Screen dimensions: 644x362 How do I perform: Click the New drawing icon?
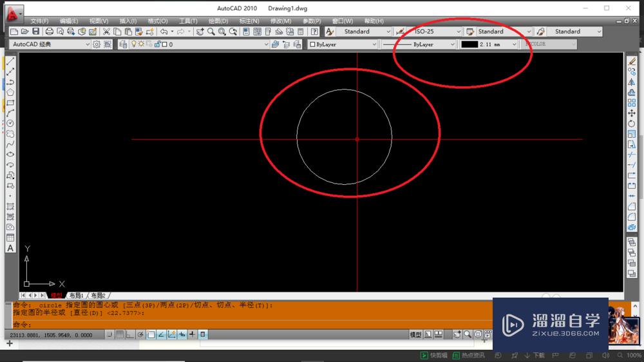[14, 32]
